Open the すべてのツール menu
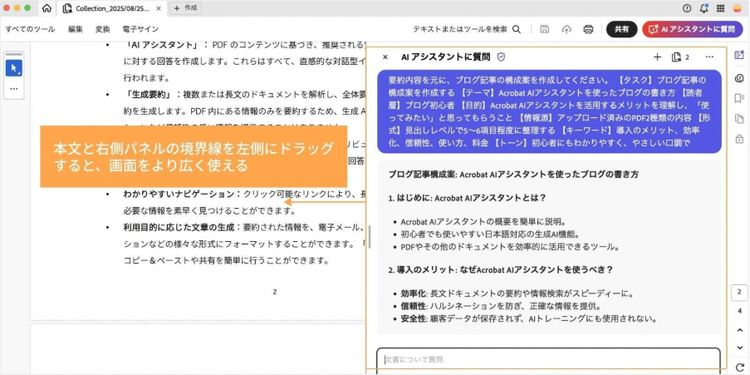Screen dimensions: 750x375 click(x=30, y=29)
